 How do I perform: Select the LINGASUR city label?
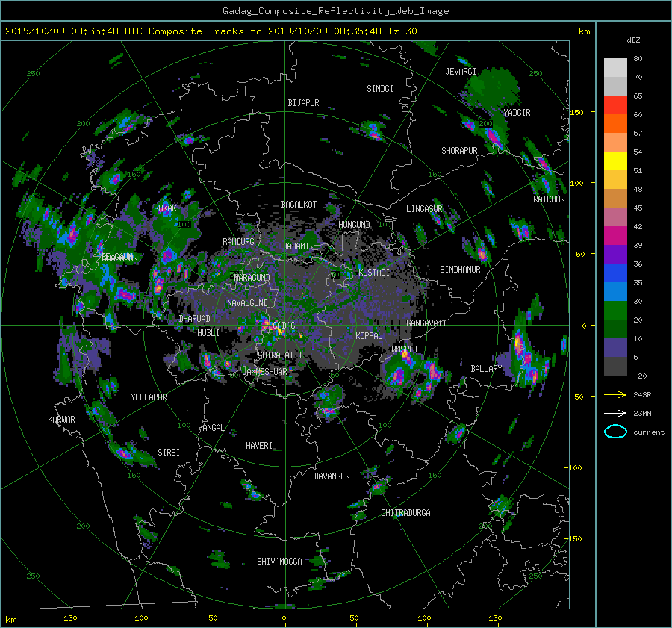point(424,209)
